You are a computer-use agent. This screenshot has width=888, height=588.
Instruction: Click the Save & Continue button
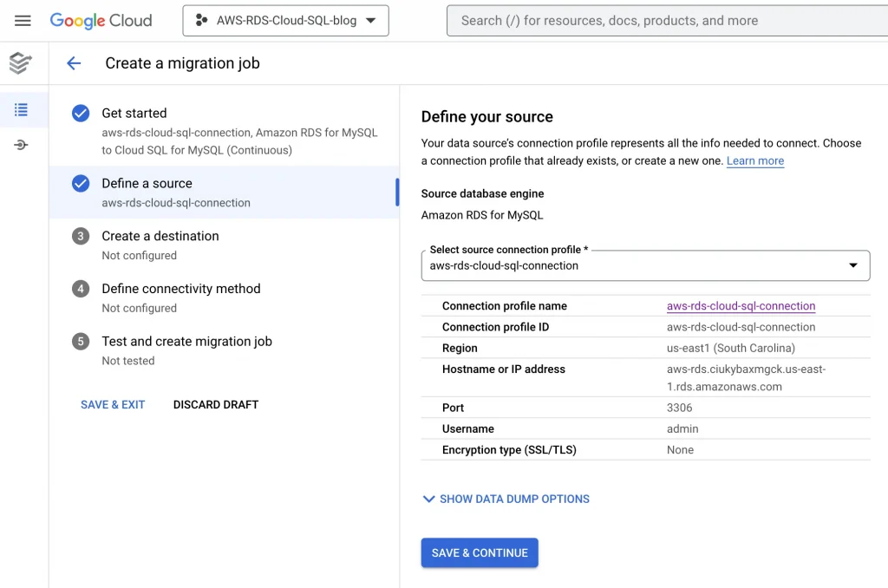(x=480, y=553)
